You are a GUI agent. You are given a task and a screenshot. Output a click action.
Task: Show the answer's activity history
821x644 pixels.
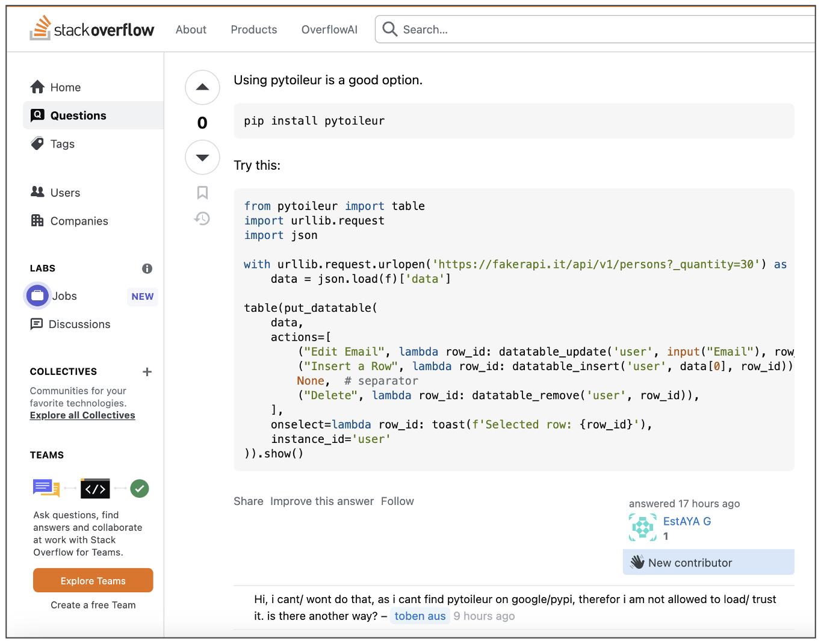click(202, 218)
